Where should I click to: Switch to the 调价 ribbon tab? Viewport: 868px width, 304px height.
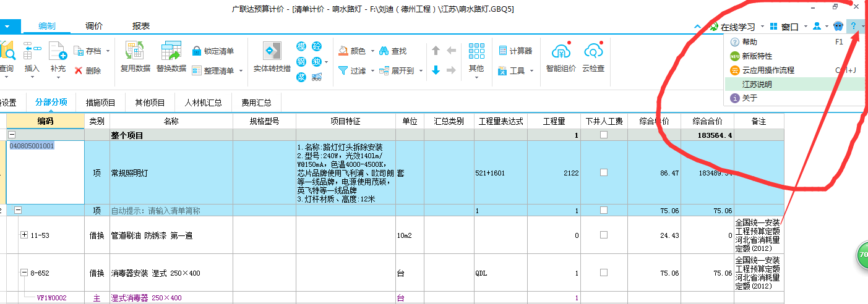click(x=94, y=26)
